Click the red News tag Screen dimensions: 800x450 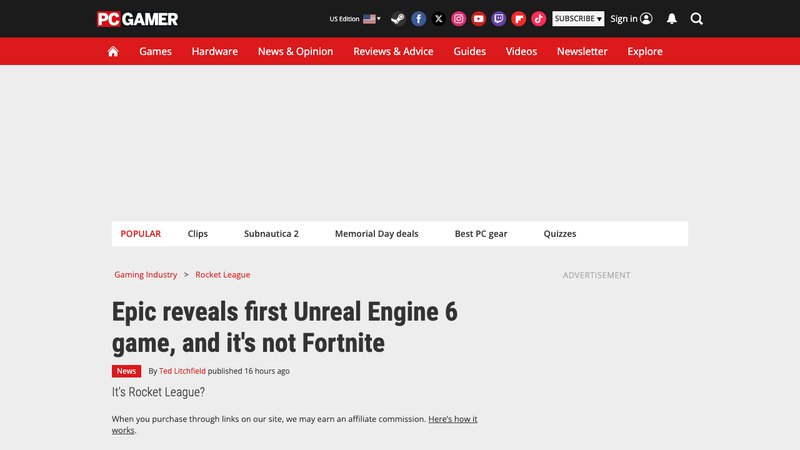click(x=126, y=371)
